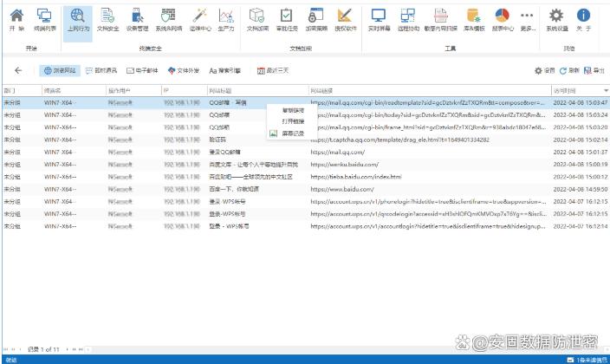610x364 pixels.
Task: Expand the 更多 more tools menu
Action: tap(527, 19)
